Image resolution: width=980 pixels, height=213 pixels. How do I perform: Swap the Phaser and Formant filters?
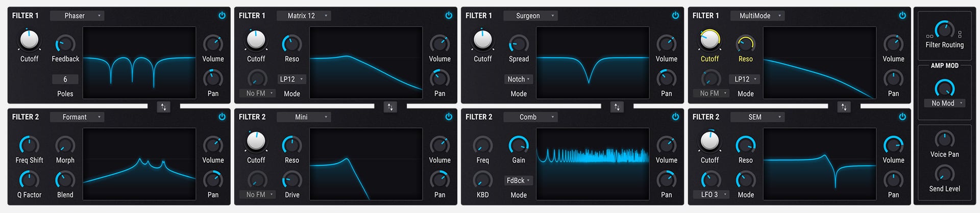coord(163,107)
